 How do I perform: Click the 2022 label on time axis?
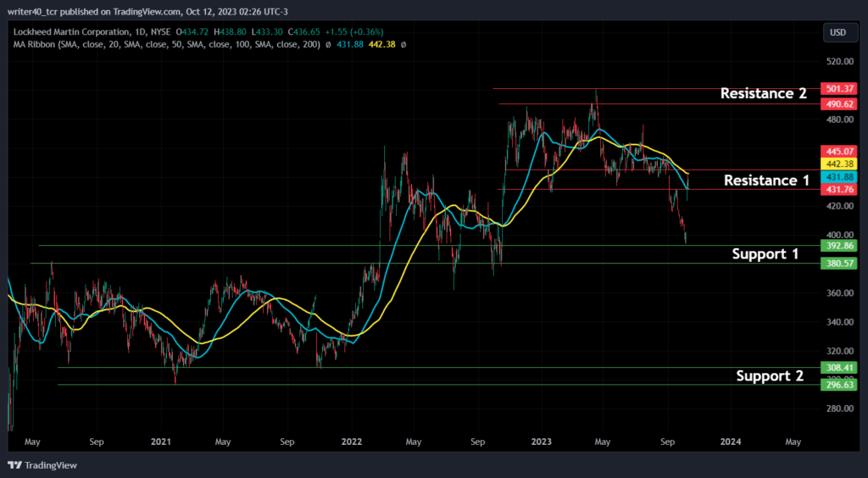coord(352,442)
